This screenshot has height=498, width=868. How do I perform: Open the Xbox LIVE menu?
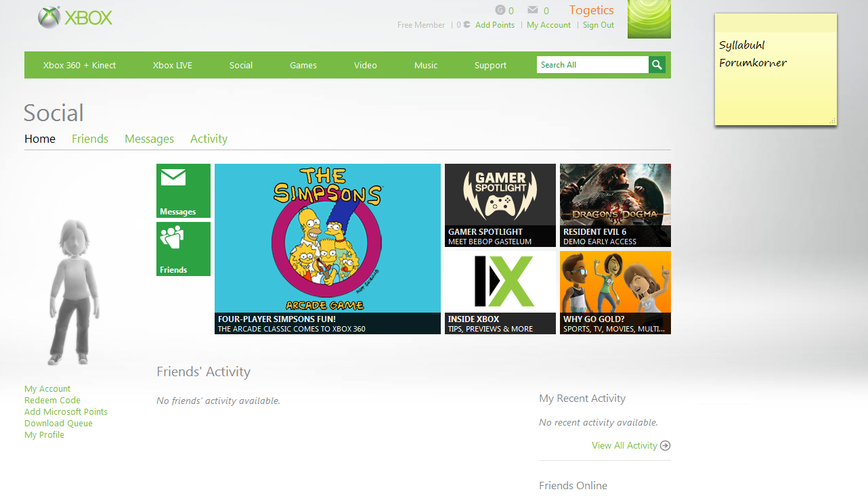coord(173,66)
